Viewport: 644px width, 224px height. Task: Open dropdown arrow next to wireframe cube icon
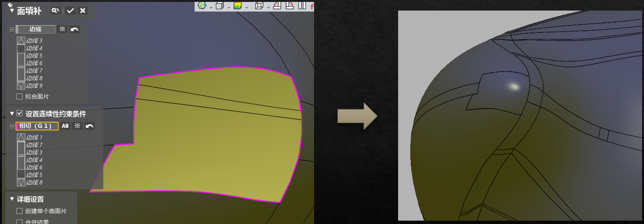pos(268,7)
